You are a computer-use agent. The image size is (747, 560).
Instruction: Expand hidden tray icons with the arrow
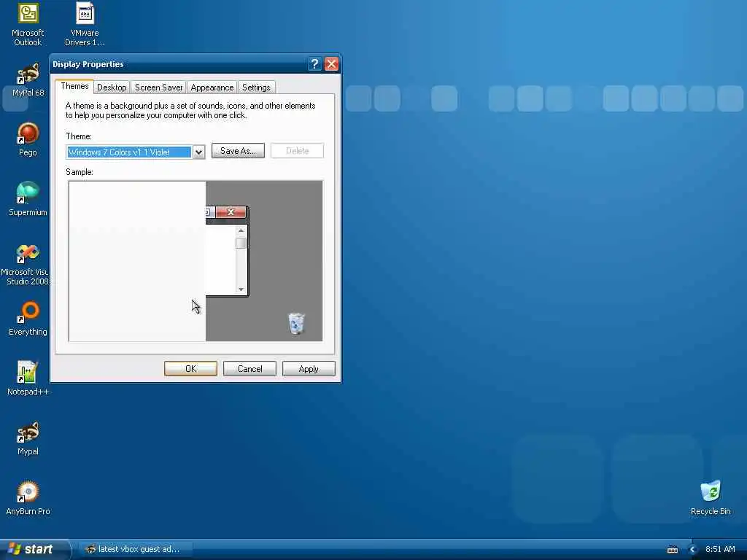click(693, 550)
